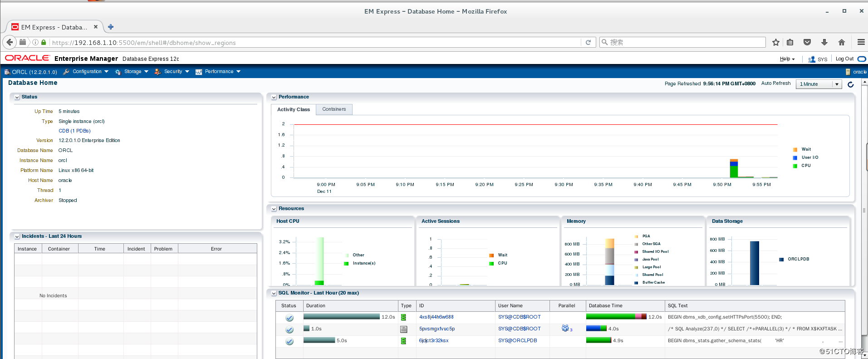
Task: Collapse the Performance section
Action: (x=274, y=97)
